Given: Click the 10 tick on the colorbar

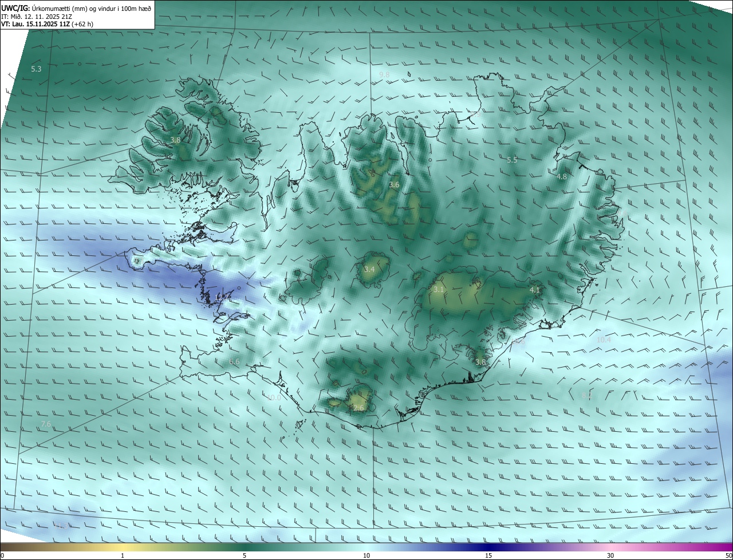Looking at the screenshot, I should tap(366, 555).
